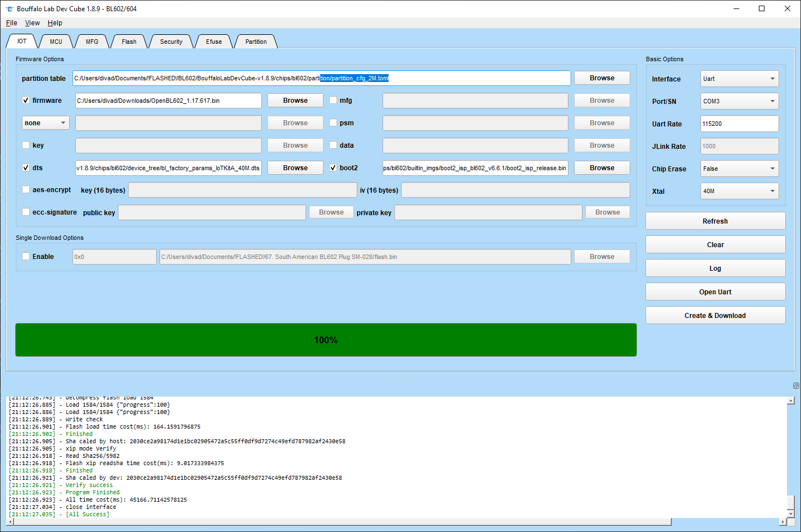This screenshot has height=532, width=801.
Task: Enable the data checkbox
Action: pyautogui.click(x=333, y=145)
